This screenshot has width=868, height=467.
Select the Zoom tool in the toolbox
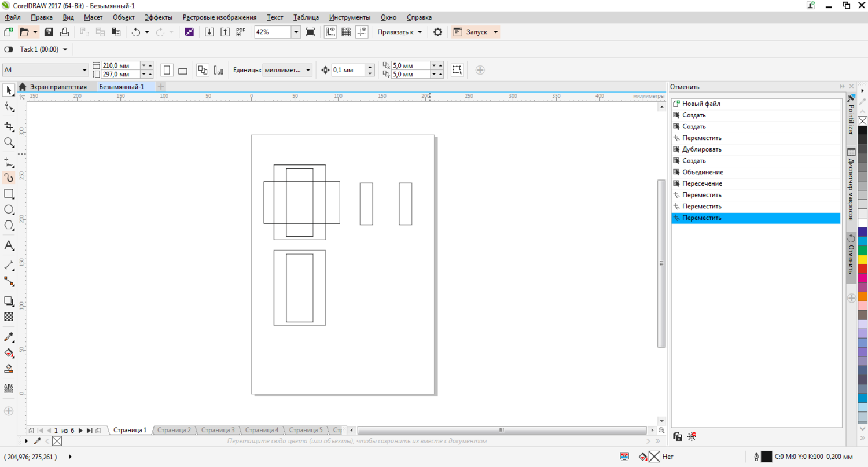[x=9, y=142]
